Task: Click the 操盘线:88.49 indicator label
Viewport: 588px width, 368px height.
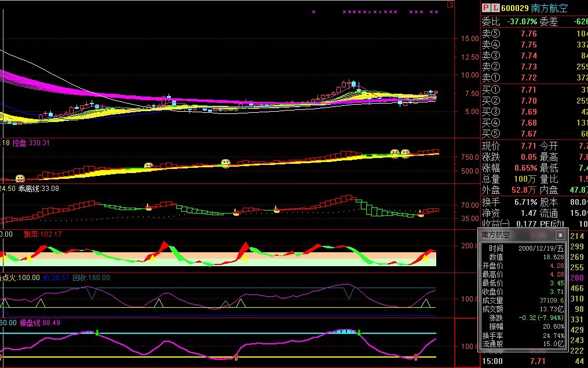Action: (40, 323)
